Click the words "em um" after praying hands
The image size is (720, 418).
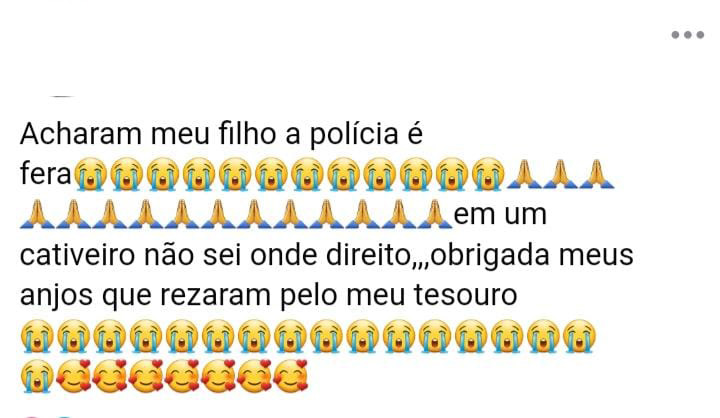501,215
